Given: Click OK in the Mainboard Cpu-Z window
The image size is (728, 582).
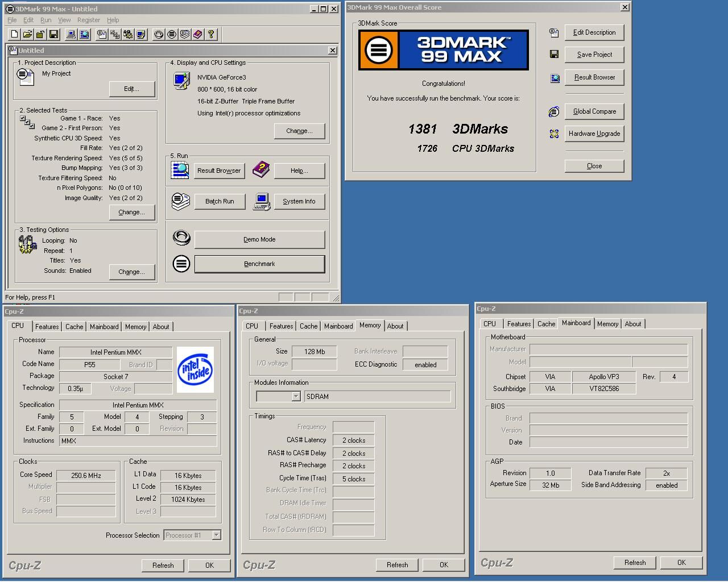Looking at the screenshot, I should pos(681,562).
